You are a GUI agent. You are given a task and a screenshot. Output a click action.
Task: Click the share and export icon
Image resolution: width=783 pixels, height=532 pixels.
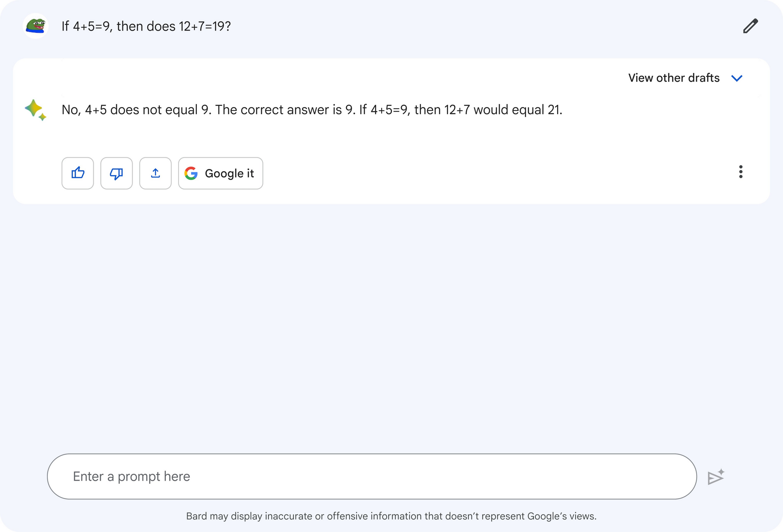[155, 173]
